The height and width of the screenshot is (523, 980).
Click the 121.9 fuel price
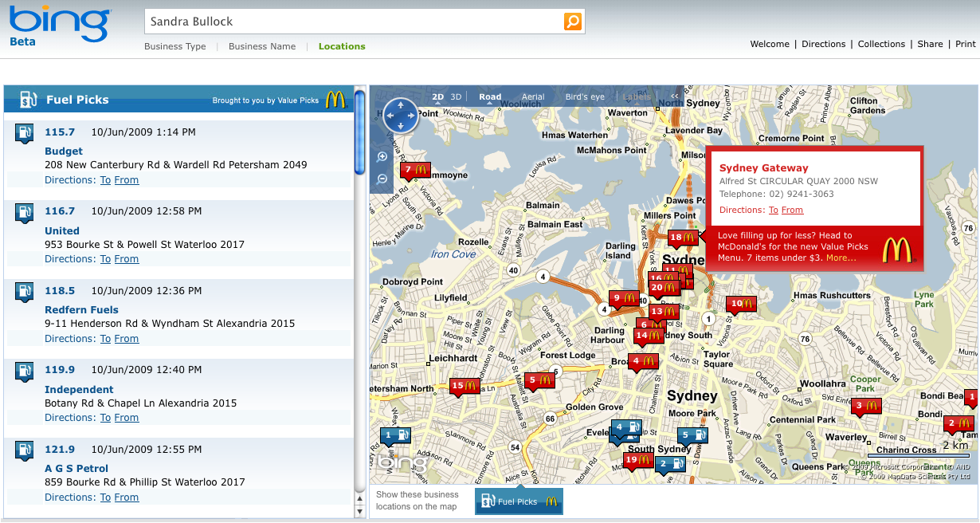[60, 450]
